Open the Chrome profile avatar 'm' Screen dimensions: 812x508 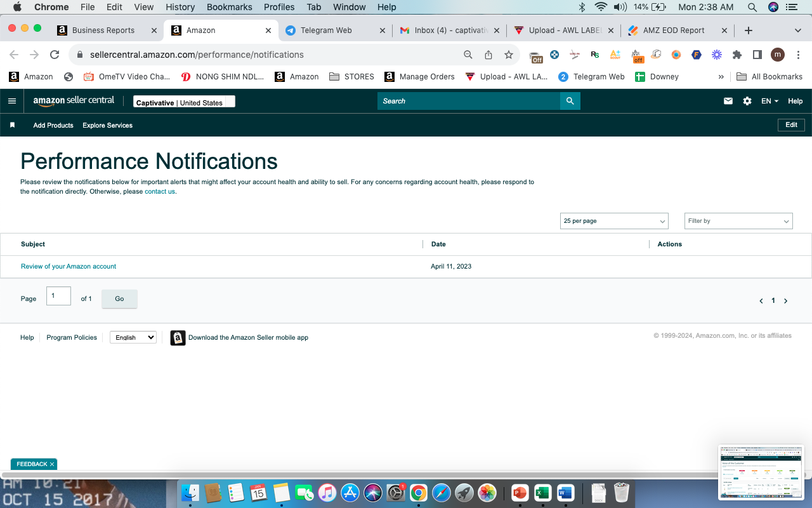(x=778, y=55)
